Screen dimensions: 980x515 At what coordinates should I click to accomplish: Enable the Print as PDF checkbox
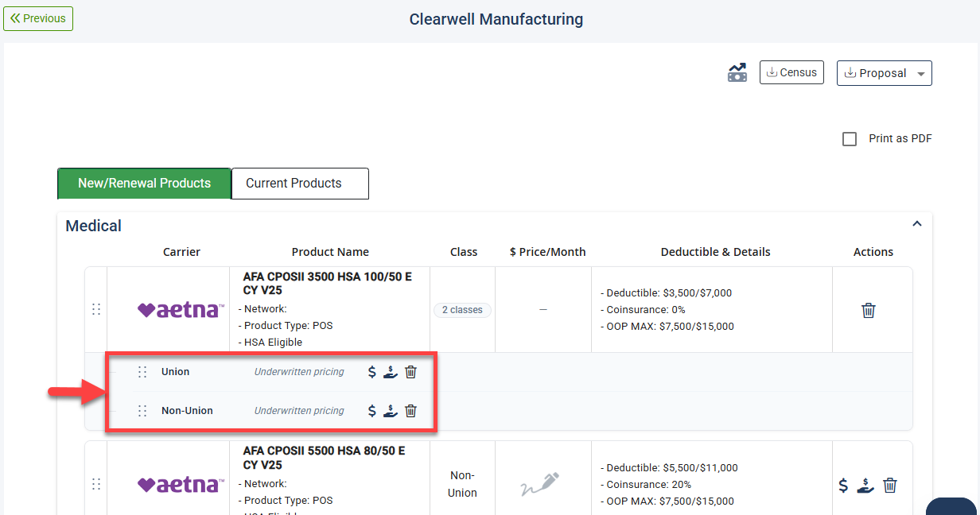[850, 139]
